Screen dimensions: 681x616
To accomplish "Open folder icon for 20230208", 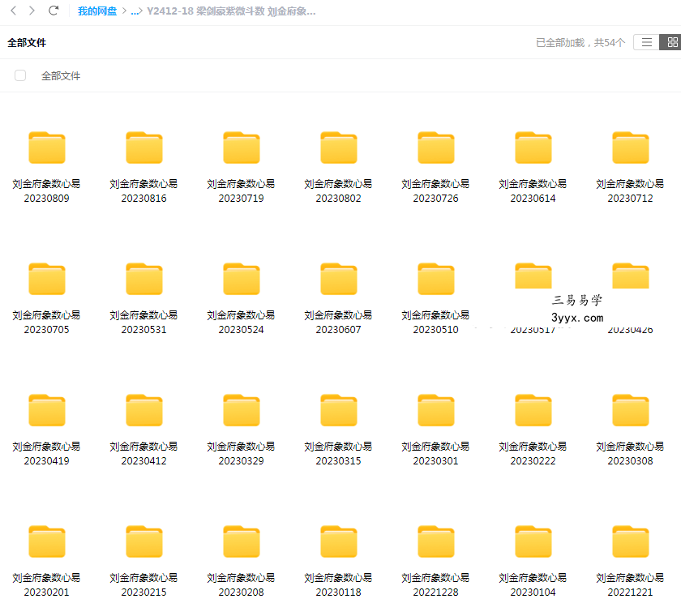I will tap(242, 542).
